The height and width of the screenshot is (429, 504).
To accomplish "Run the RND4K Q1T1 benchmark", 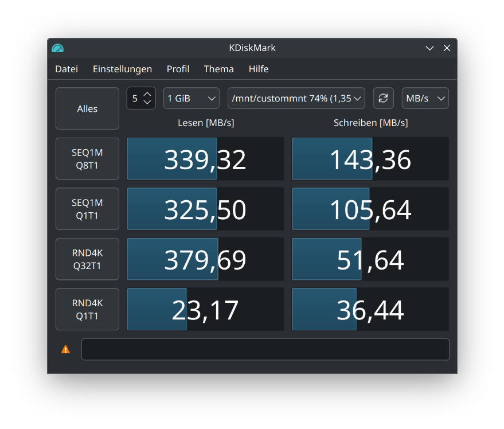I will (x=87, y=309).
